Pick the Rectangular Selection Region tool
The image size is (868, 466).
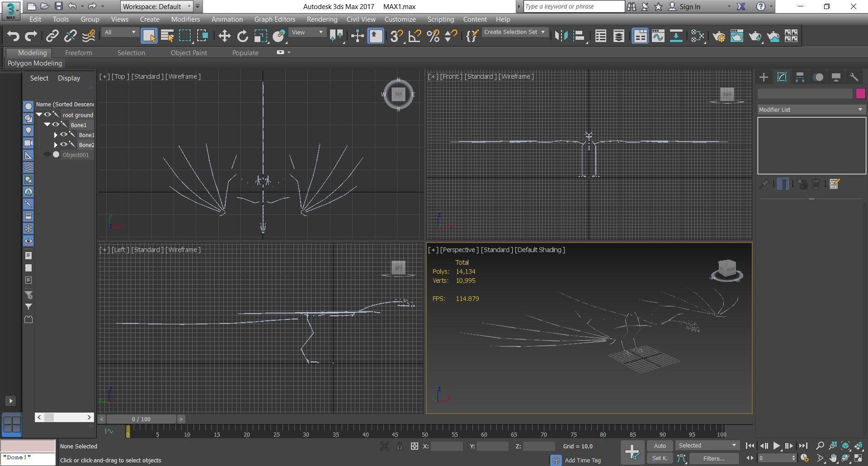coord(185,36)
